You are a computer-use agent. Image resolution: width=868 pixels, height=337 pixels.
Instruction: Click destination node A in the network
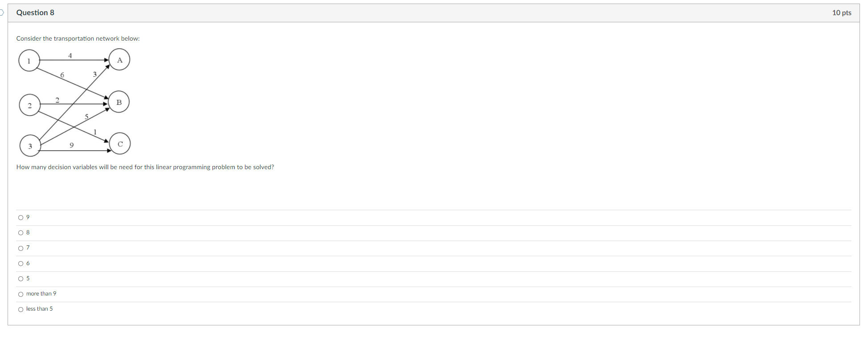click(119, 59)
